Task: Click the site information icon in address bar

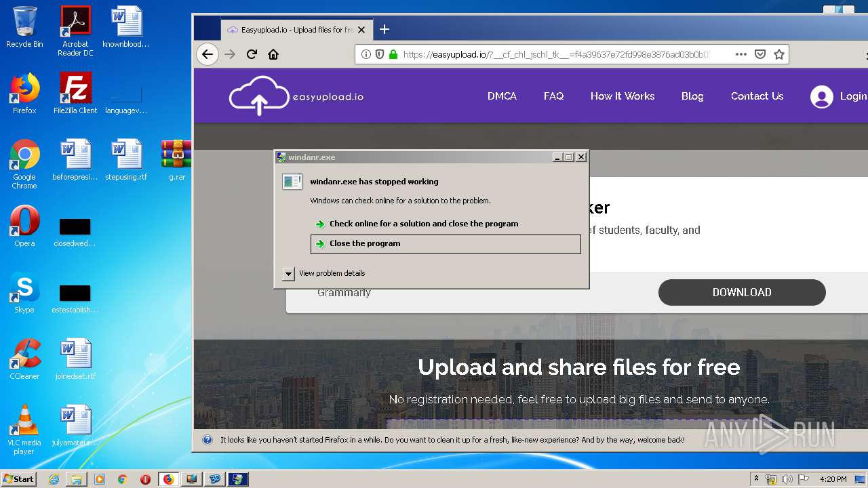Action: (x=366, y=54)
